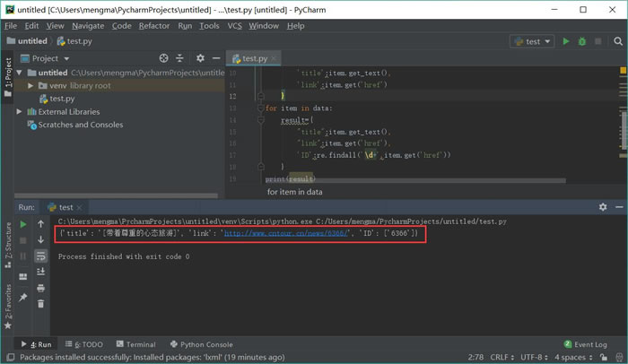This screenshot has width=628, height=364.
Task: Open Search Everywhere magnifier icon
Action: 616,41
